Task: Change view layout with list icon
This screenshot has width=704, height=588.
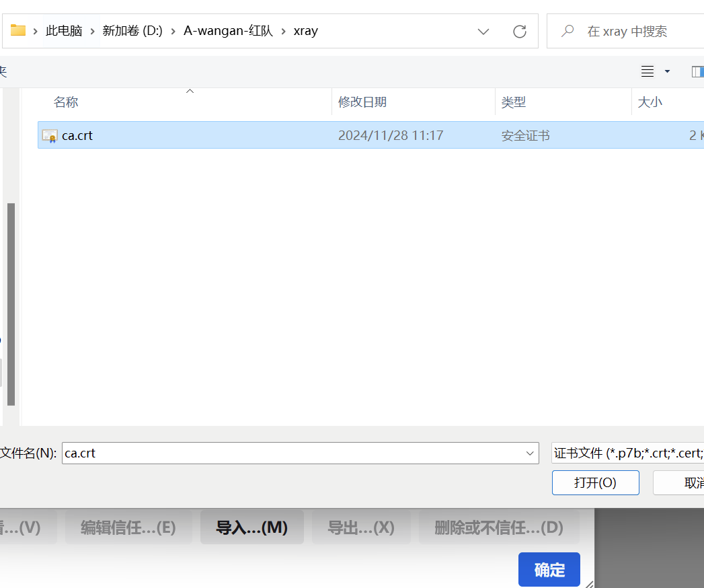Action: (648, 71)
